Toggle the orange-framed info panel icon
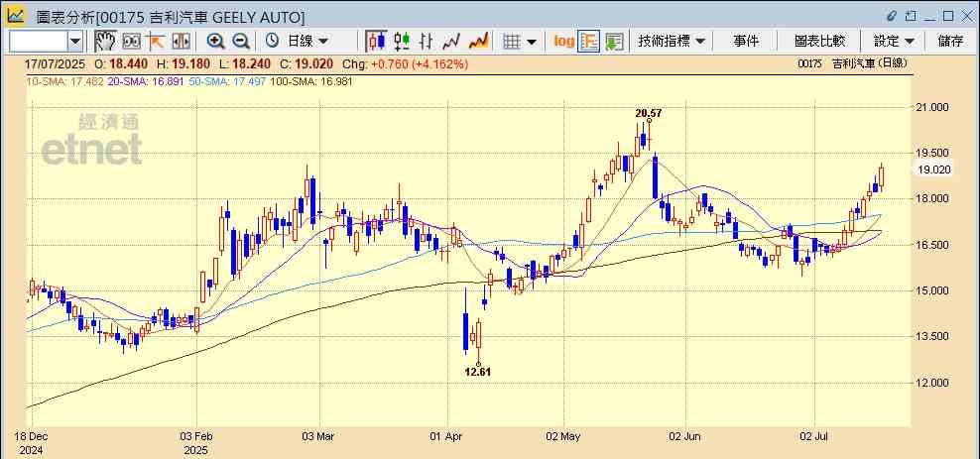Screen dimensions: 980x459 tap(589, 42)
